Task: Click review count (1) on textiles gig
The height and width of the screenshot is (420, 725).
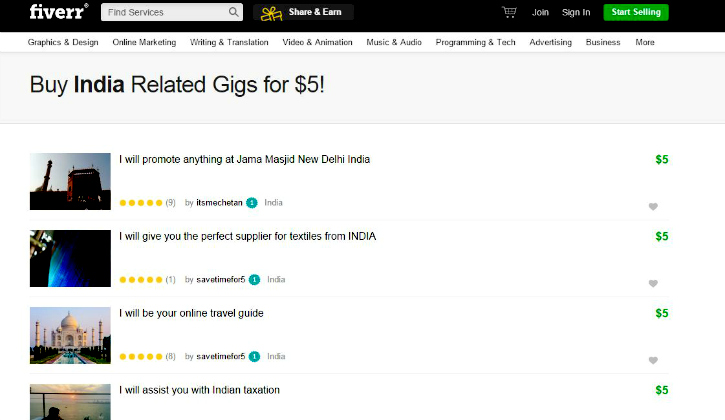Action: coord(171,279)
